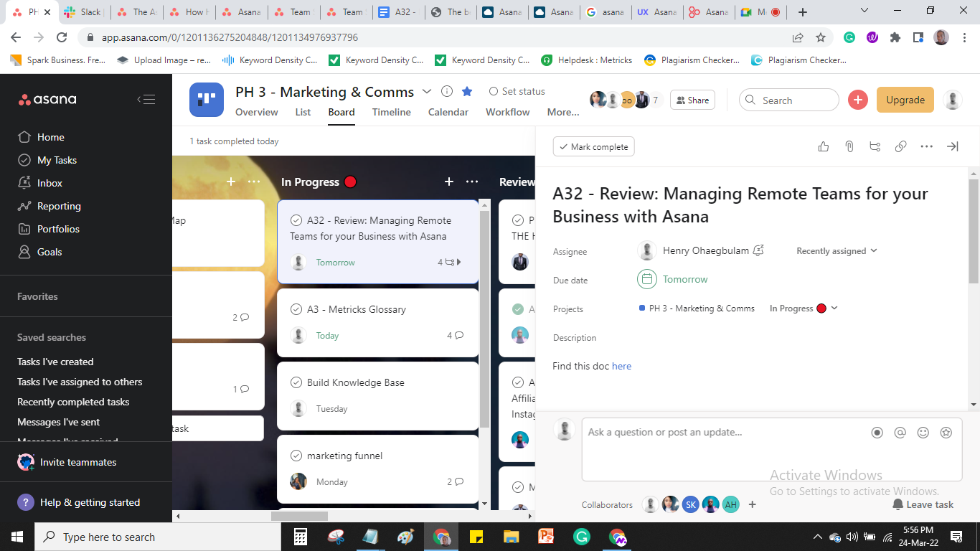Like this task with thumbs up icon
Screen dimensions: 980x551
(x=823, y=146)
